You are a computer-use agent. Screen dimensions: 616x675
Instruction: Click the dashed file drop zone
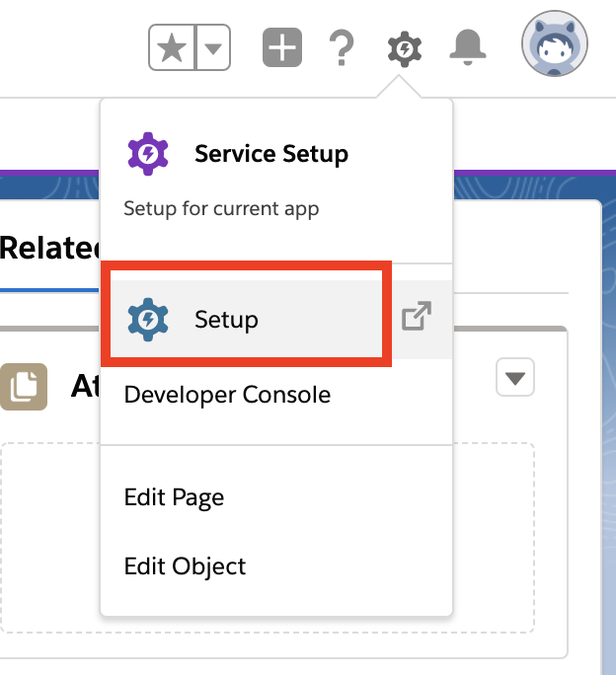pyautogui.click(x=49, y=533)
